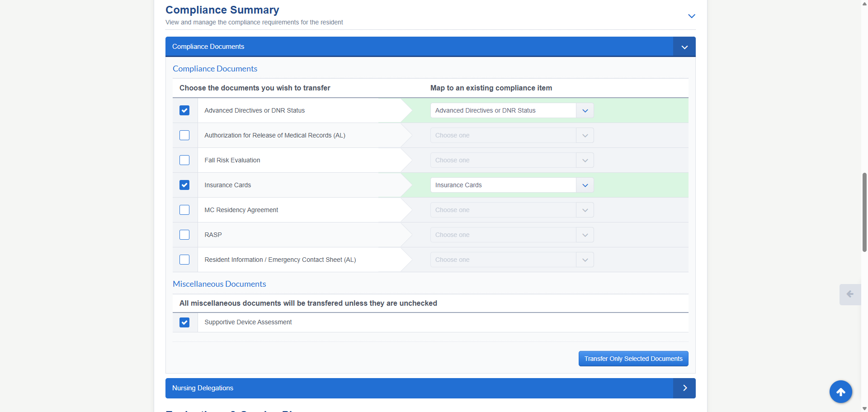
Task: Click the 'Supportive Device Assessment' label
Action: pos(248,322)
